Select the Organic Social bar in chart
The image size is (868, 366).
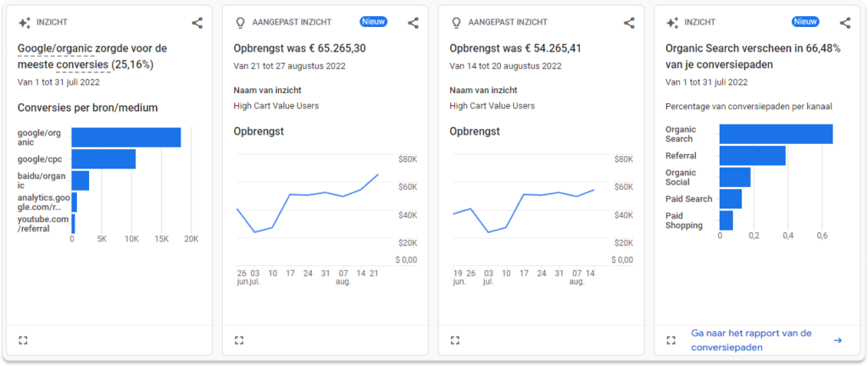coord(734,177)
